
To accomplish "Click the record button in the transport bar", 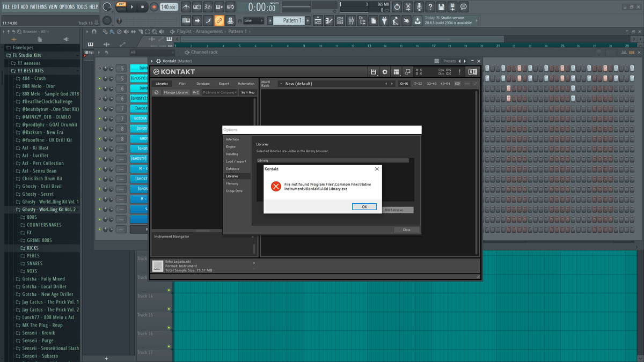I will [154, 7].
